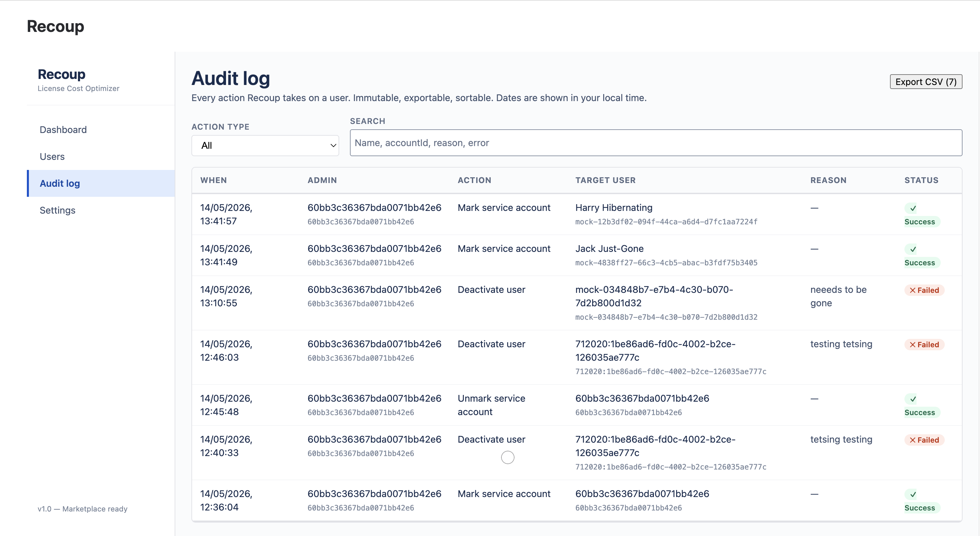Click reason text 'neeeds to be gone'
Viewport: 980px width, 536px height.
[839, 296]
